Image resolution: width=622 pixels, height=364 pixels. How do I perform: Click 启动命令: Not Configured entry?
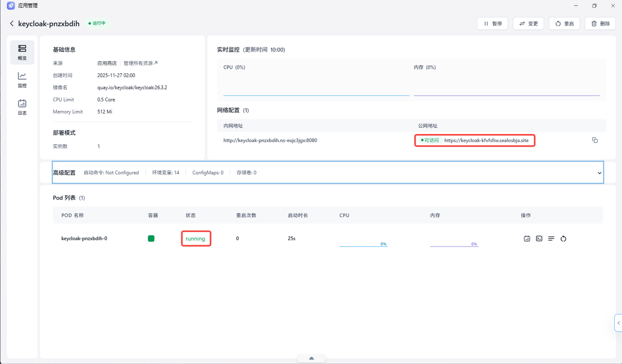pos(111,173)
